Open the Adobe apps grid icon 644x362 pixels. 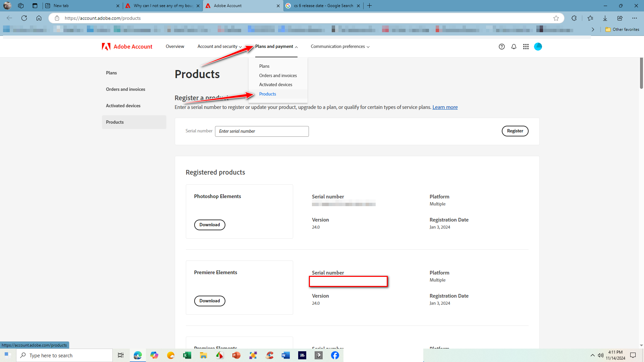[526, 47]
